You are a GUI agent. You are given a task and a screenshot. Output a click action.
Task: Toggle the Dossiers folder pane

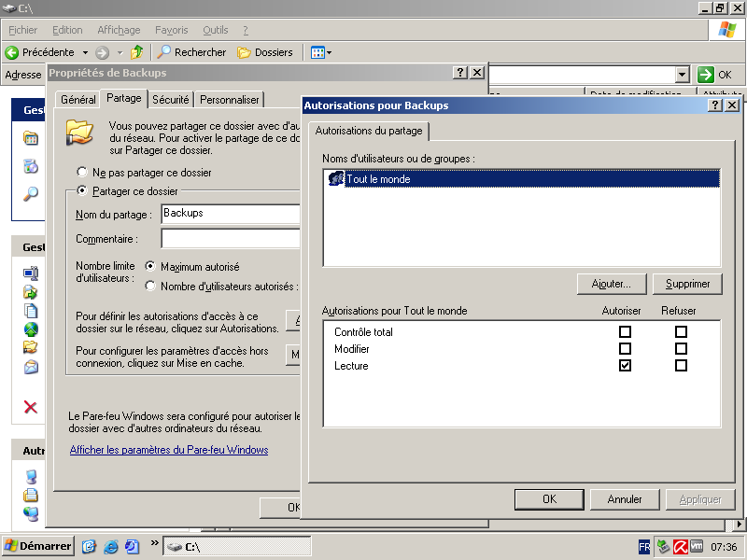click(x=264, y=52)
